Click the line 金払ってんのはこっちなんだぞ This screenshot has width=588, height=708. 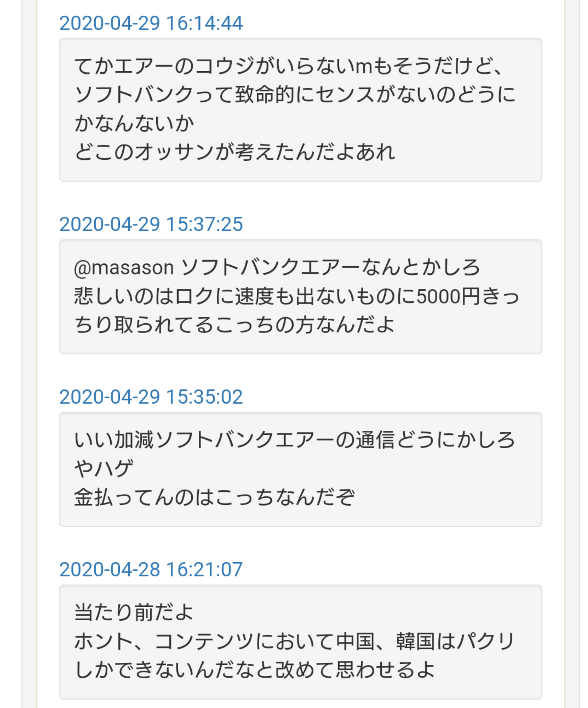pyautogui.click(x=214, y=497)
